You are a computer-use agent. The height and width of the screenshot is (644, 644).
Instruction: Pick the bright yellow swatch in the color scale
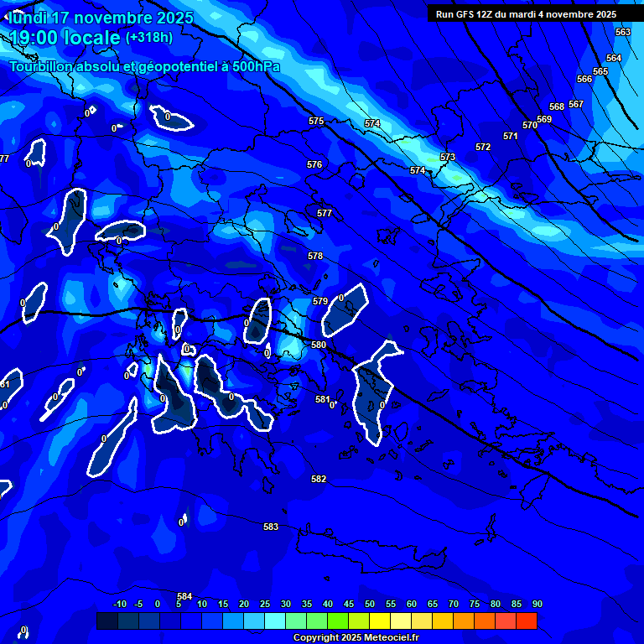point(379,621)
